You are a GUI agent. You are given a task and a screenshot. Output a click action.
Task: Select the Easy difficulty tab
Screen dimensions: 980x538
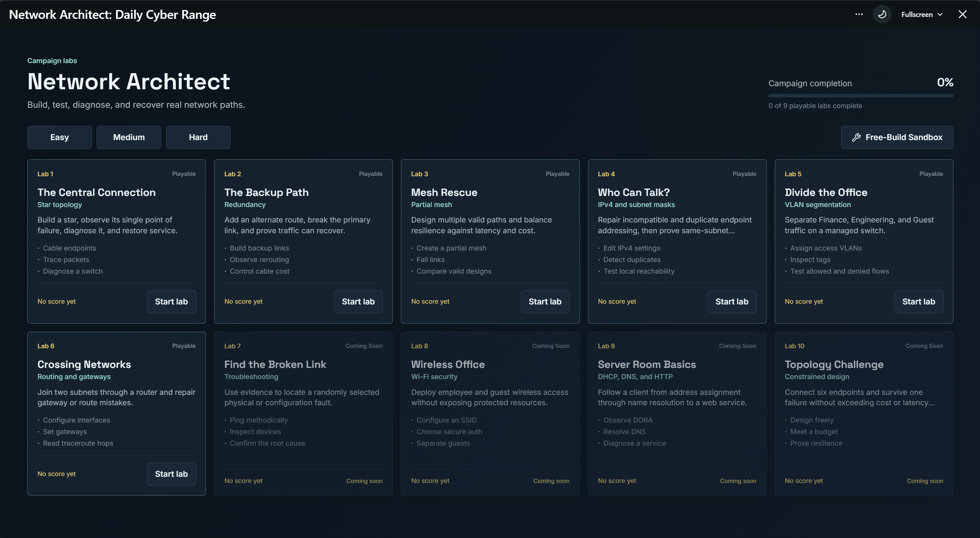[x=60, y=137]
